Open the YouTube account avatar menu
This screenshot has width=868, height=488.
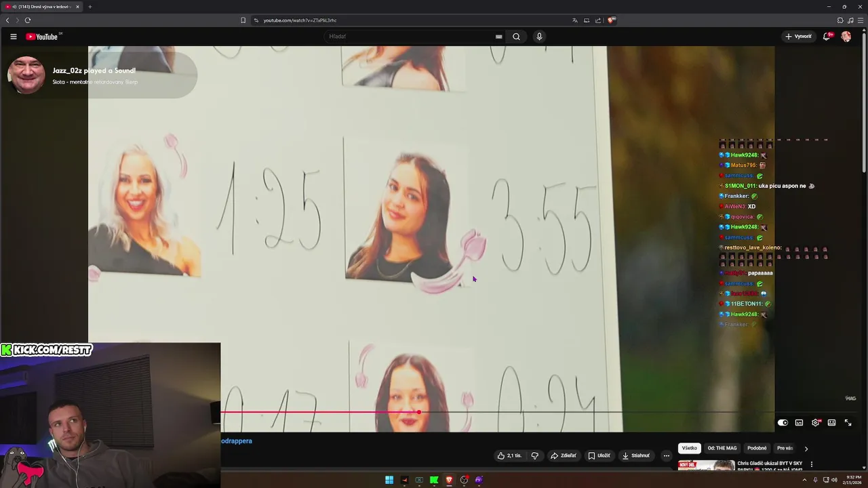[x=846, y=37]
